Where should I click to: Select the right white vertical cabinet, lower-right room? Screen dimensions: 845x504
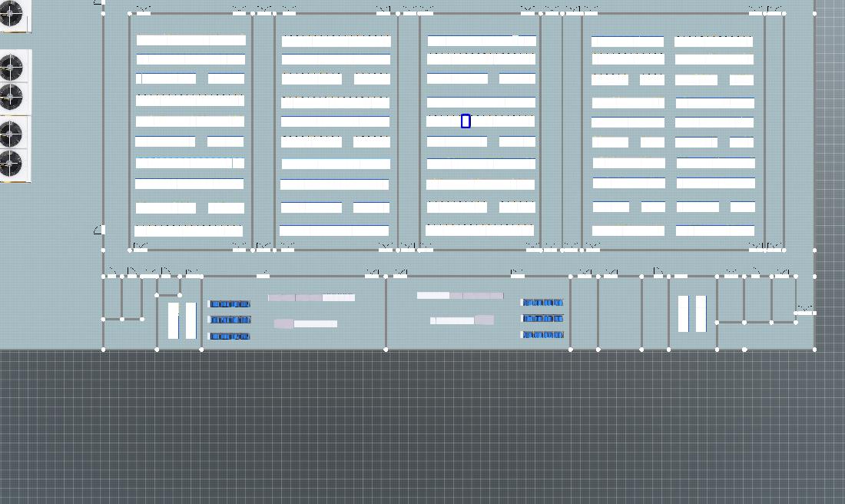(x=701, y=313)
